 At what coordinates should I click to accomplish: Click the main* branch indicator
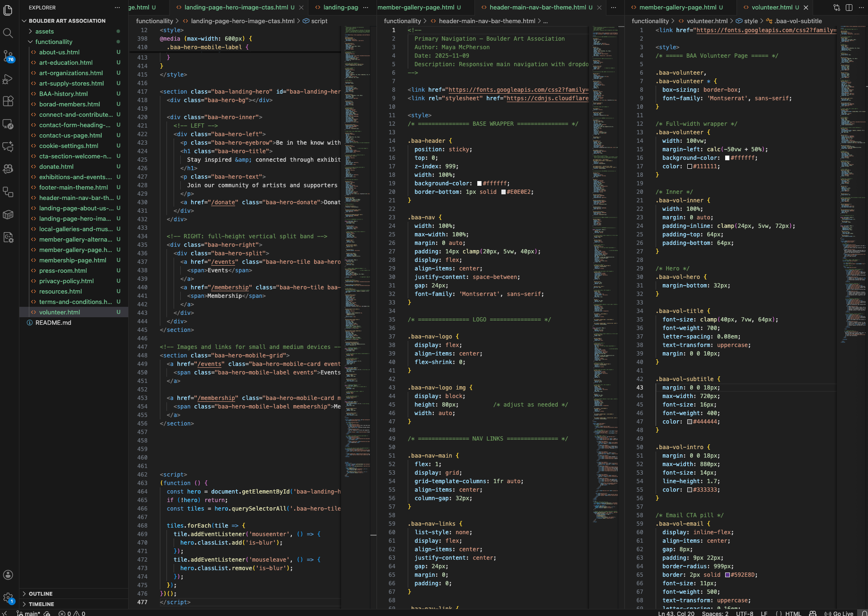point(29,613)
